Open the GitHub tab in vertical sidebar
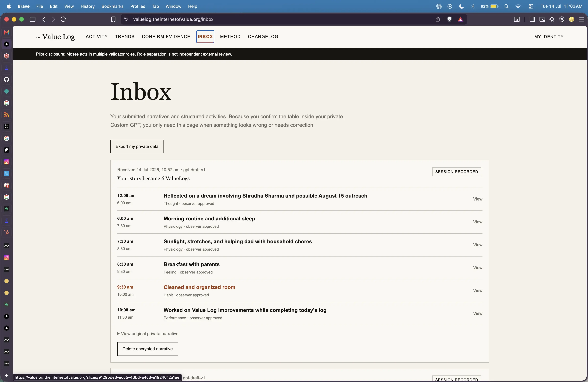588x382 pixels. (x=7, y=79)
